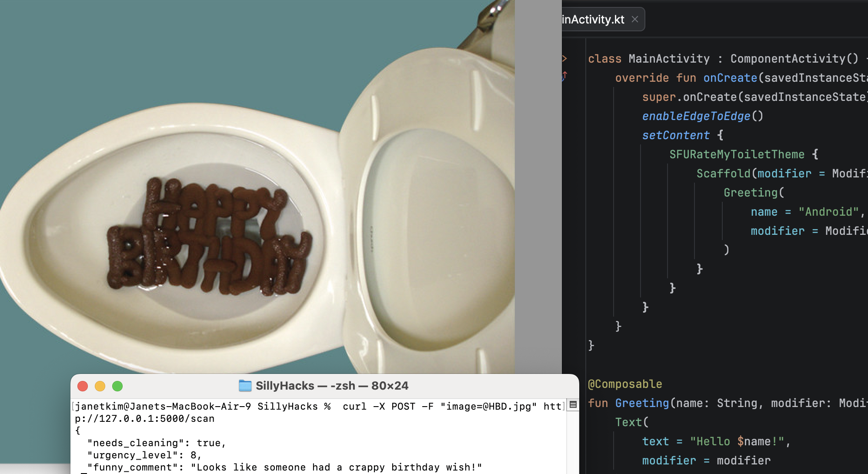Screen dimensions: 868x474
Task: Click the enableEdgeToEdge function call
Action: [696, 116]
